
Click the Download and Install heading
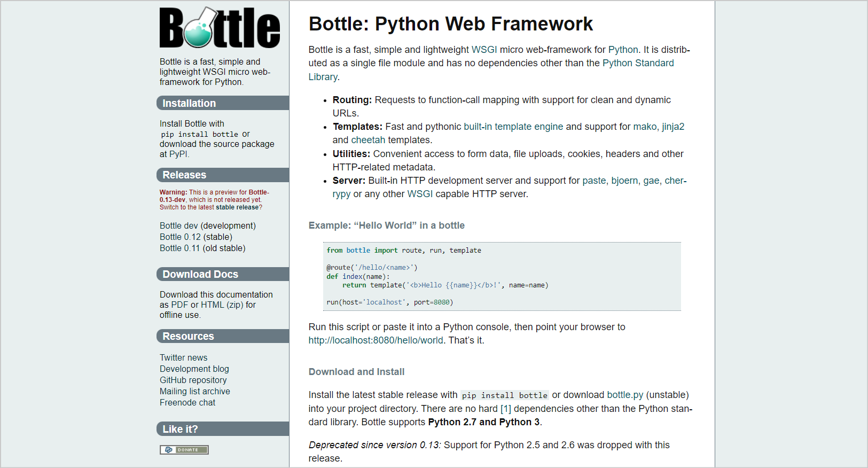point(356,372)
